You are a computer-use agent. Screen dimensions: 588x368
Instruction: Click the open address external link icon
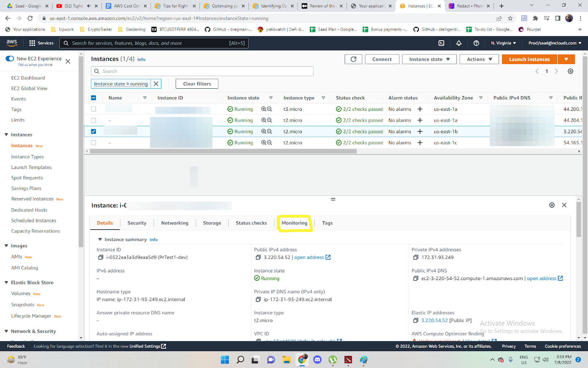(x=328, y=257)
